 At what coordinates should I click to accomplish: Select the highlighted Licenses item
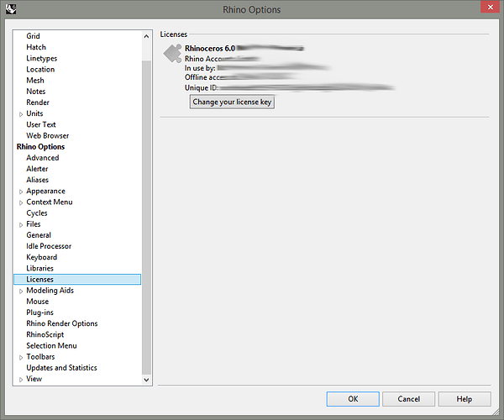77,279
